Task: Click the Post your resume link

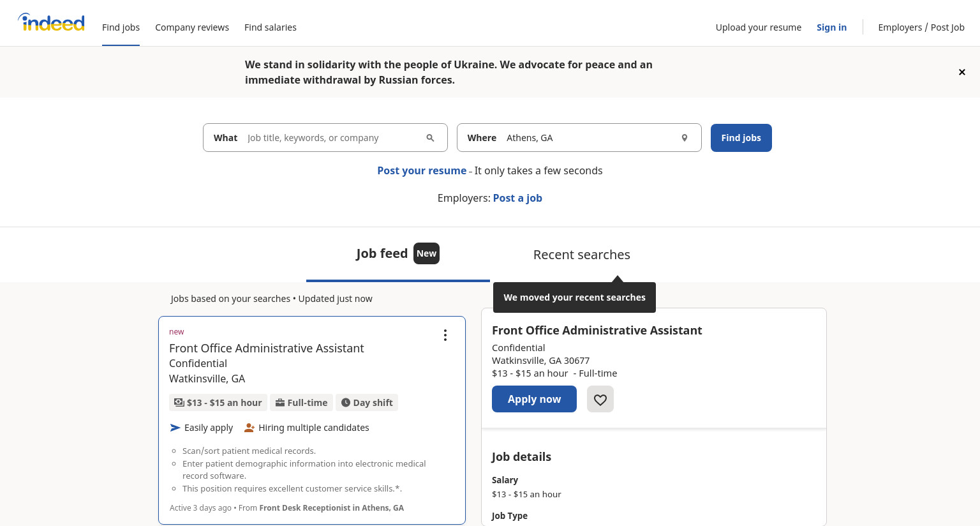Action: (x=422, y=170)
